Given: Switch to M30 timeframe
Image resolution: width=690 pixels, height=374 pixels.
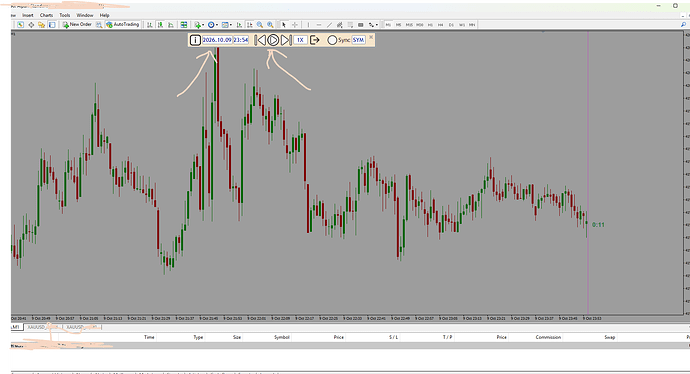Looking at the screenshot, I should tap(420, 25).
